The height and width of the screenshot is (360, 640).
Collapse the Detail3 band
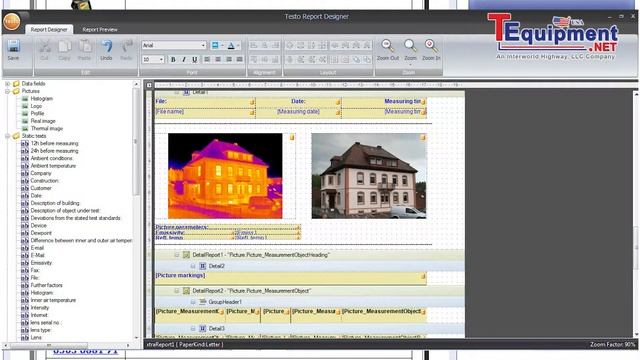click(193, 328)
